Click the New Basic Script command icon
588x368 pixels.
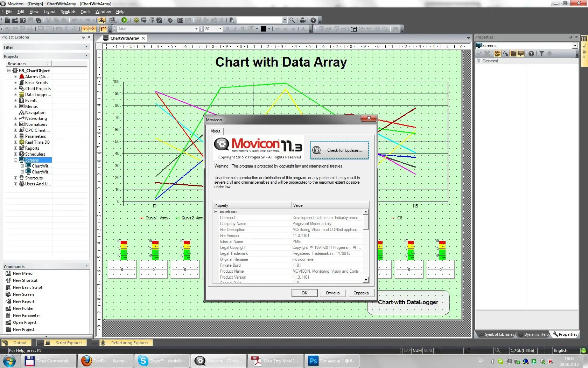point(8,287)
